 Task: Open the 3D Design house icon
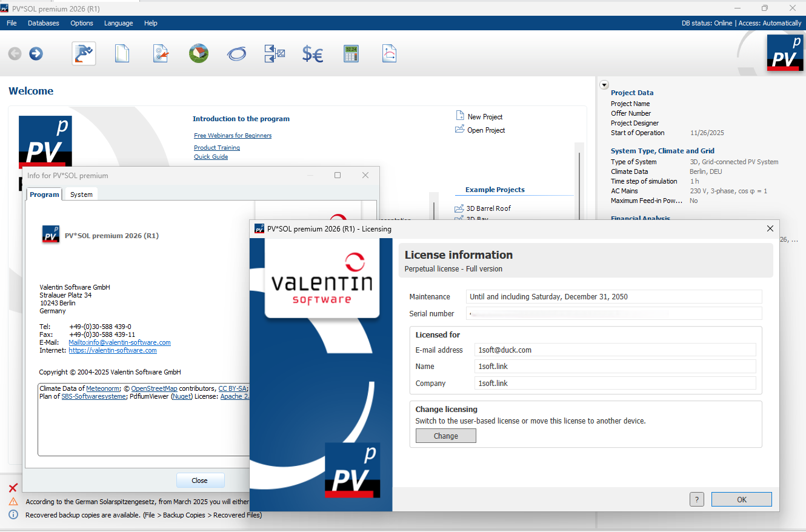(x=198, y=54)
